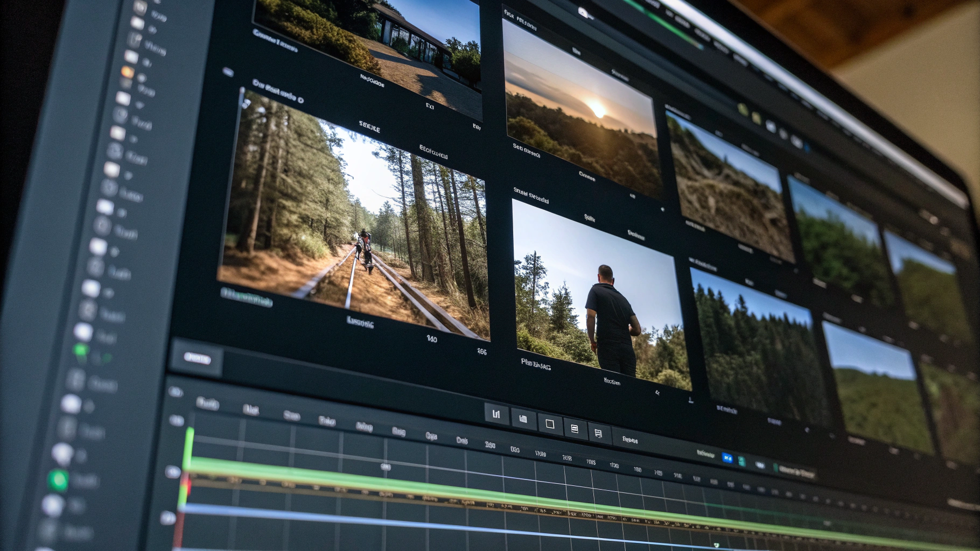Click the compact list layout icon in toolbar
Viewport: 980px width, 551px height.
click(x=600, y=433)
